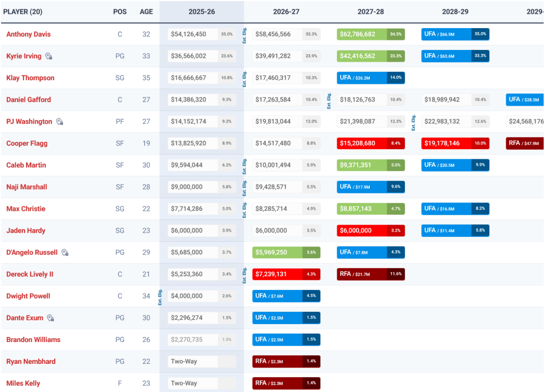Sort by the 2025-26 column header
The width and height of the screenshot is (544, 392).
pyautogui.click(x=201, y=11)
